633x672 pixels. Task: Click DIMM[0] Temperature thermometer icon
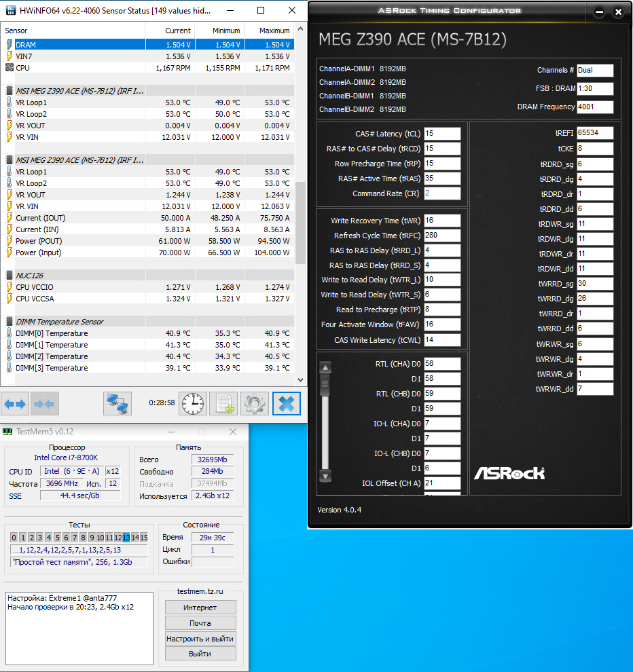point(9,333)
